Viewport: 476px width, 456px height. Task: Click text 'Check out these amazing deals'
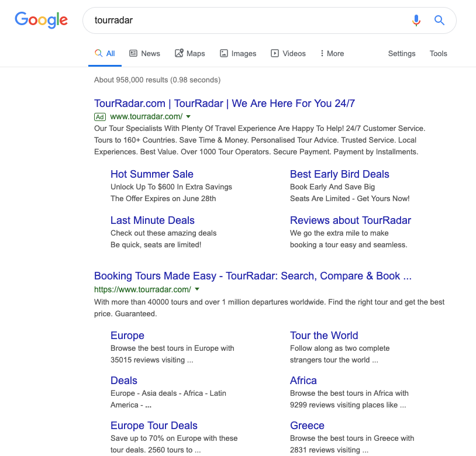point(163,233)
